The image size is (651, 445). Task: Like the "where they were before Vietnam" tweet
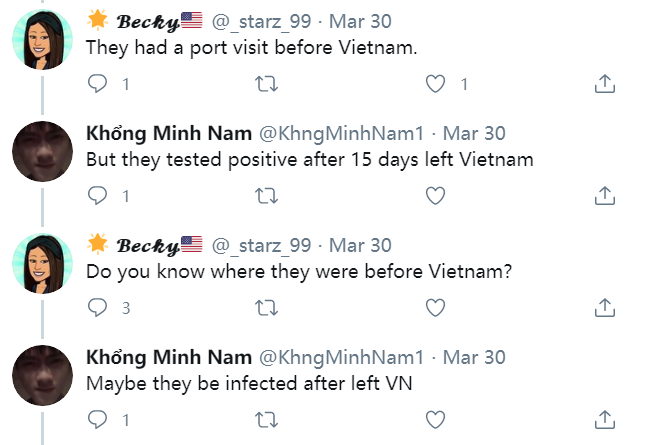pyautogui.click(x=435, y=308)
